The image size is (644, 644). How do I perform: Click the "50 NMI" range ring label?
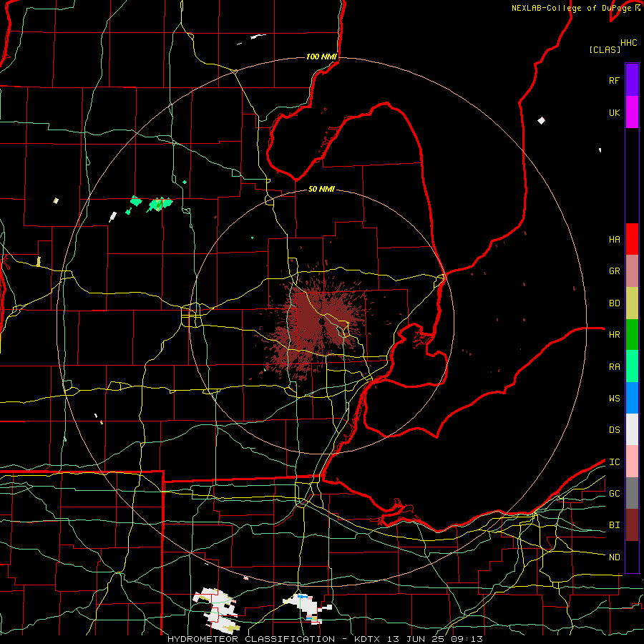click(321, 189)
